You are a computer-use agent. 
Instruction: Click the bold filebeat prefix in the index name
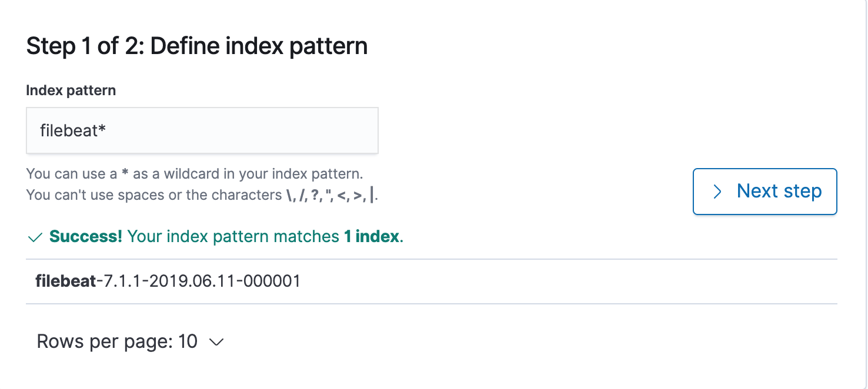[65, 281]
